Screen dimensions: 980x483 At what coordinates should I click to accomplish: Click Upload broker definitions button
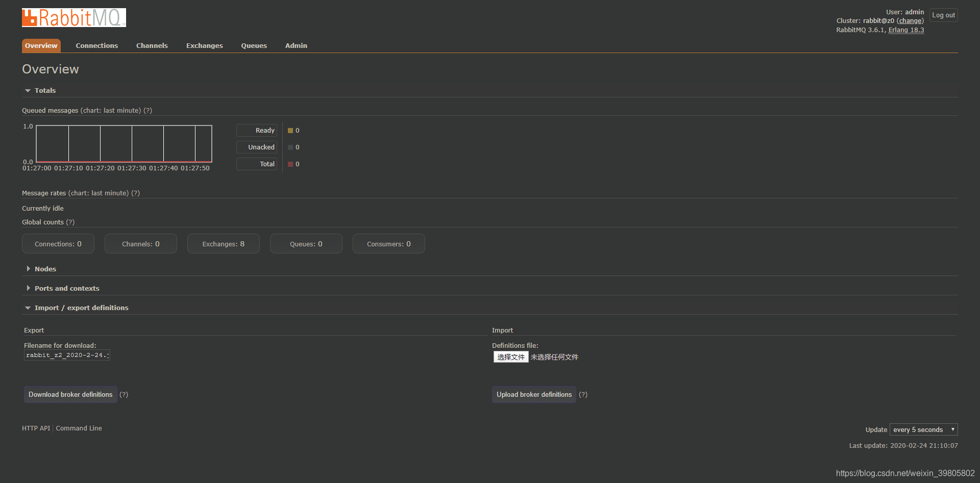pos(534,395)
